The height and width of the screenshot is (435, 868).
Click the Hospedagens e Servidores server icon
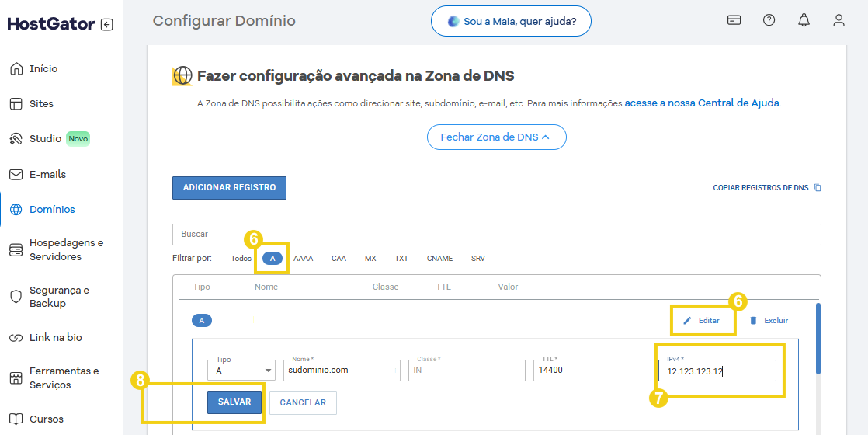pyautogui.click(x=16, y=250)
